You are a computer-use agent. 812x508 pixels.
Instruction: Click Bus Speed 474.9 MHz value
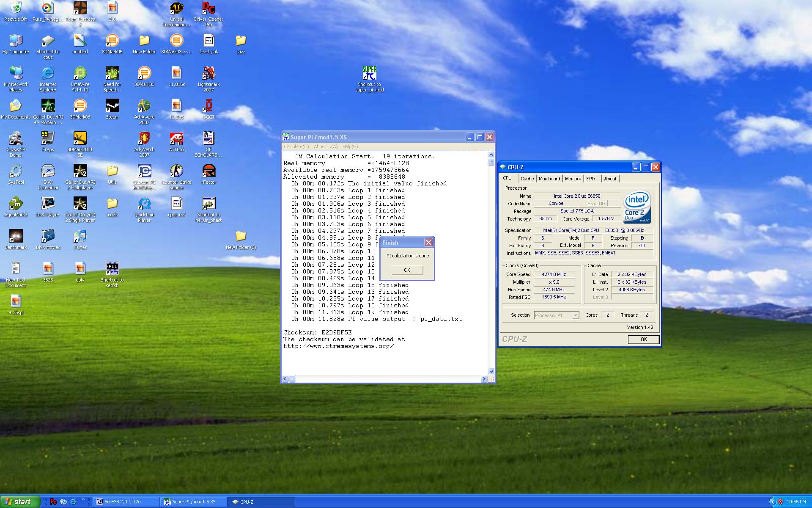(554, 290)
